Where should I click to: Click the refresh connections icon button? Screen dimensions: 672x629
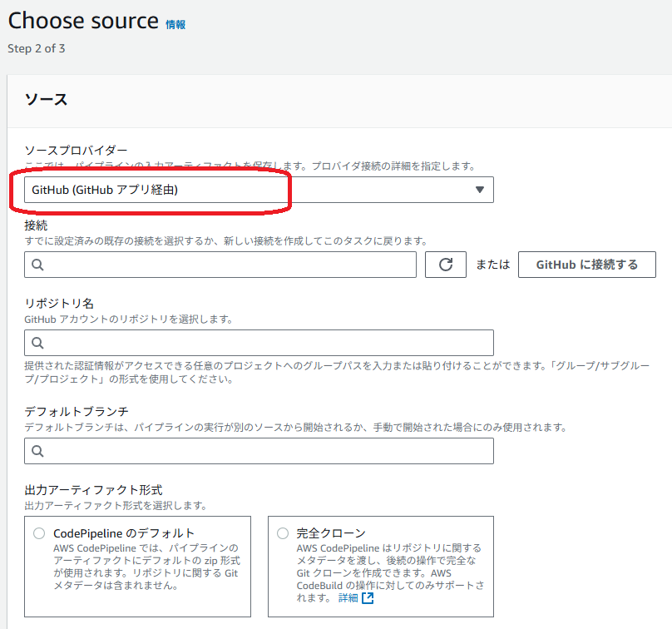[446, 265]
